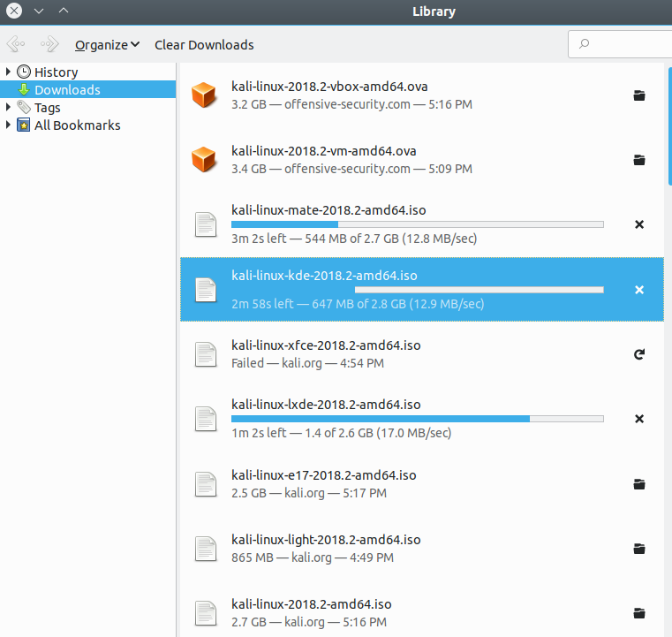Click the 'Failed — kali.org — 4:54 PM' status
Screen dimensions: 672x637
[307, 363]
